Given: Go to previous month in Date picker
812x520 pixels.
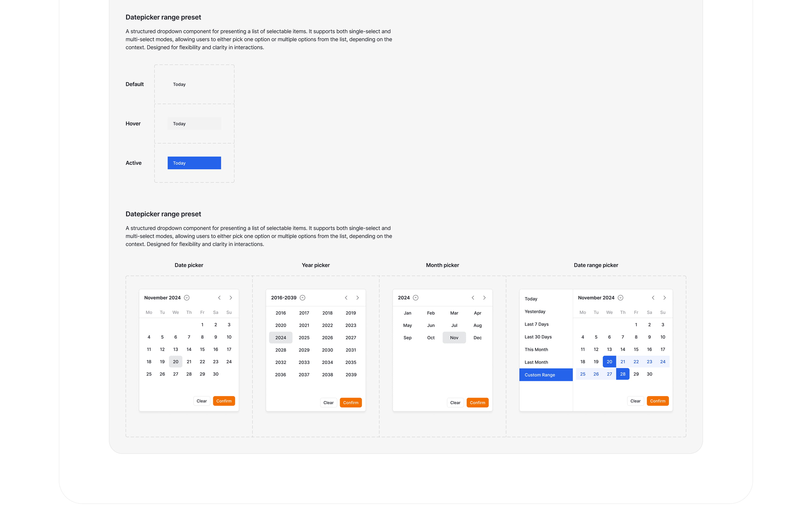Looking at the screenshot, I should pyautogui.click(x=219, y=298).
